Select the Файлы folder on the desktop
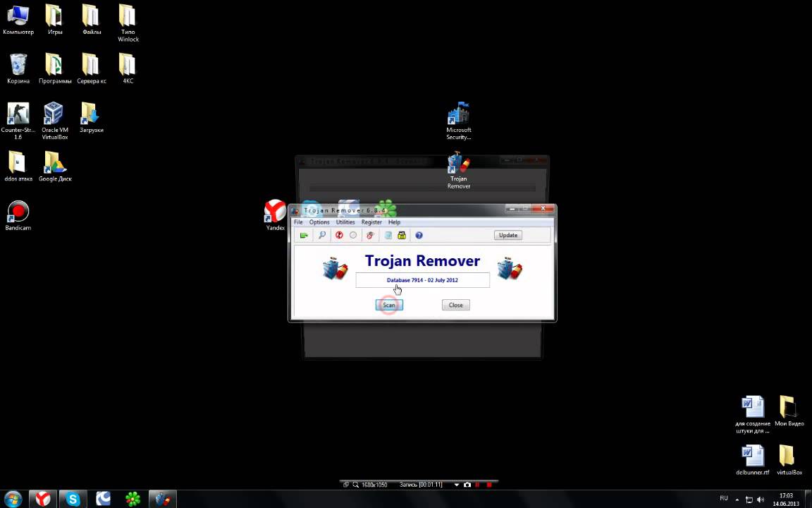This screenshot has height=508, width=812. click(92, 20)
